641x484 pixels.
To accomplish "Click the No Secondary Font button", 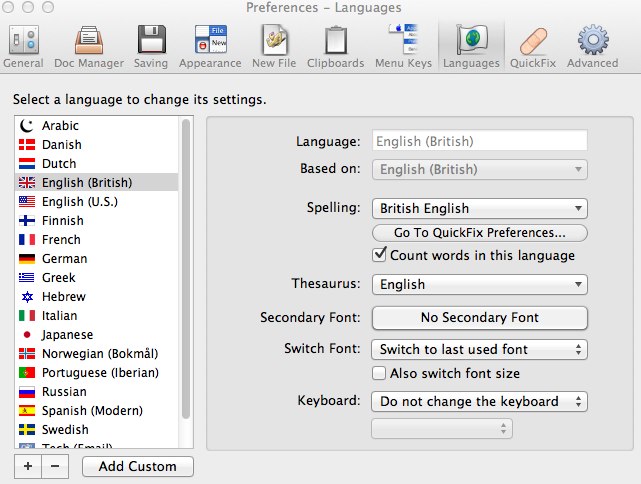I will (480, 318).
